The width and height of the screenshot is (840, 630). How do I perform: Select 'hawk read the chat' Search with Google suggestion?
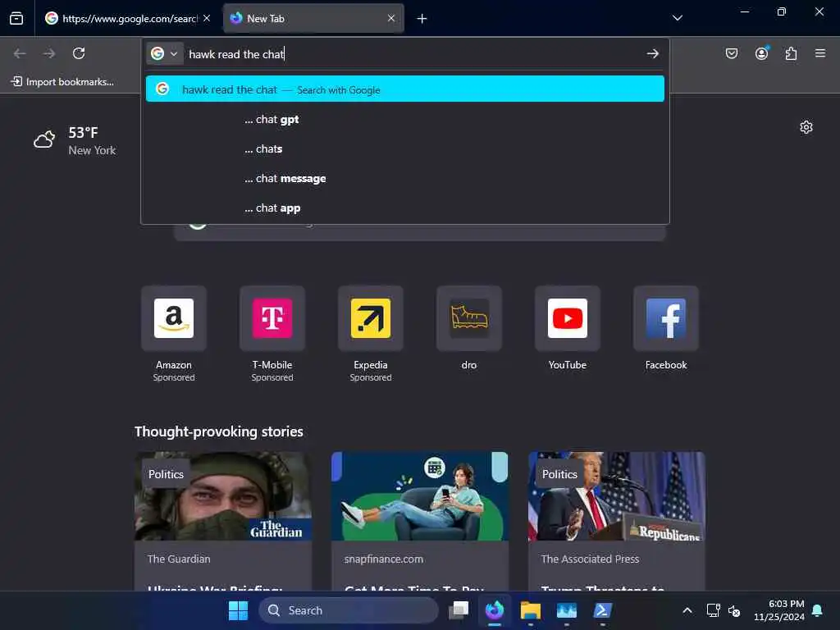(405, 89)
